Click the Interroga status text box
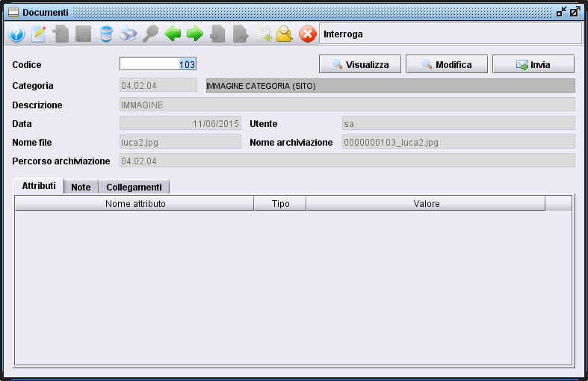 point(451,34)
